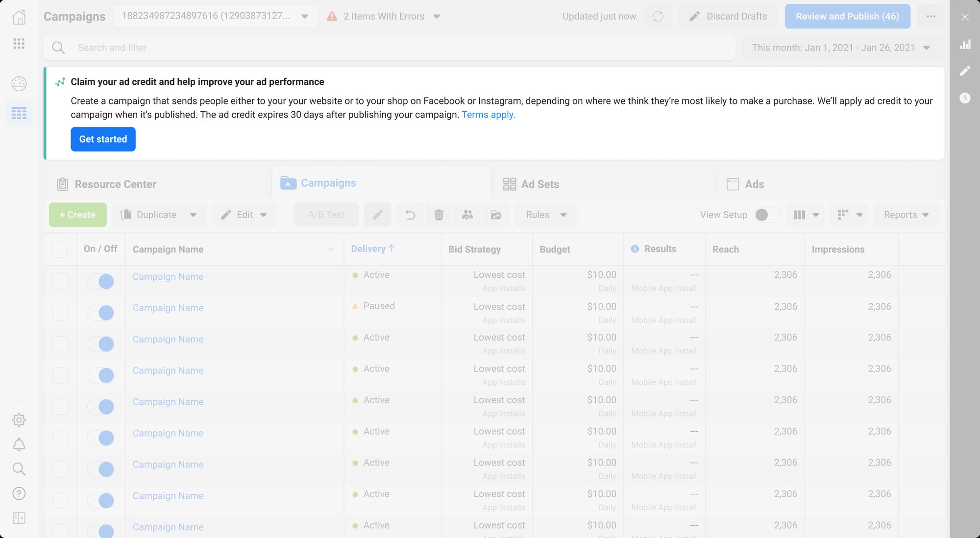Open the Rules dropdown
Viewport: 980px width, 538px height.
546,215
